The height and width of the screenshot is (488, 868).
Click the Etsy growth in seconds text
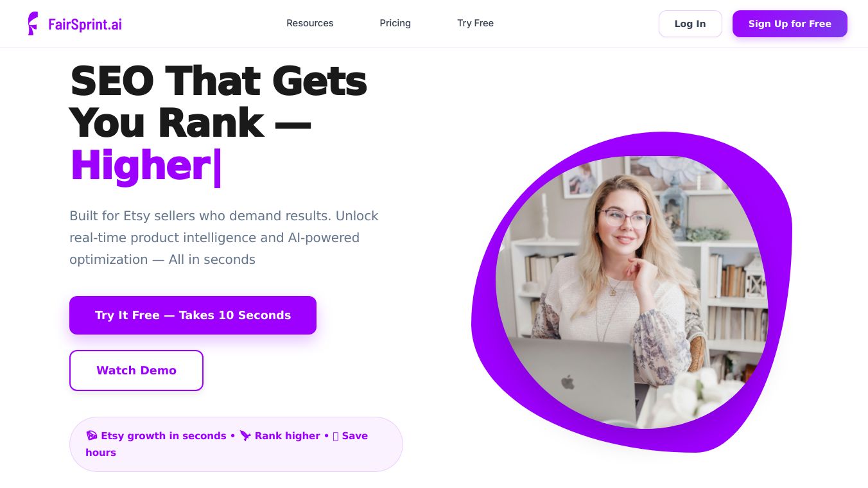tap(164, 435)
